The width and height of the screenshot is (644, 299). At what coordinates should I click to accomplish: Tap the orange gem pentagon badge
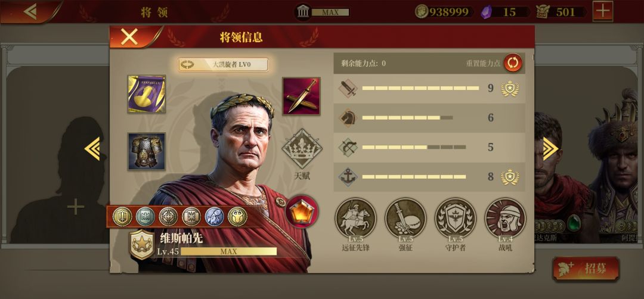pyautogui.click(x=302, y=211)
